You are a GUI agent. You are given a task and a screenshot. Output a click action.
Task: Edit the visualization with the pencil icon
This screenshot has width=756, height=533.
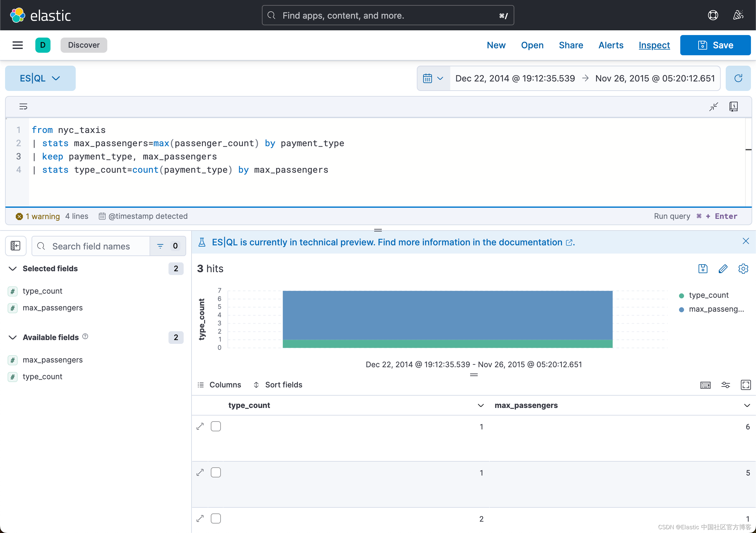(723, 268)
